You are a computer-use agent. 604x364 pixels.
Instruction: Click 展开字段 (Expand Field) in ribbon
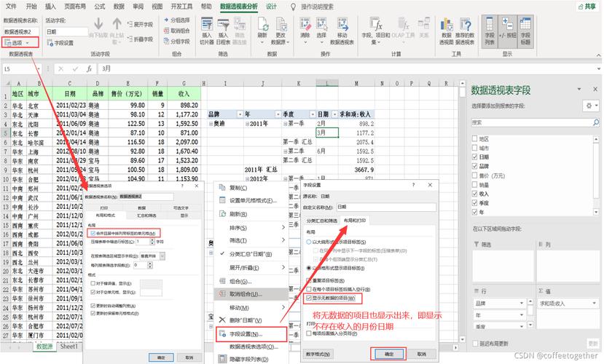point(140,24)
